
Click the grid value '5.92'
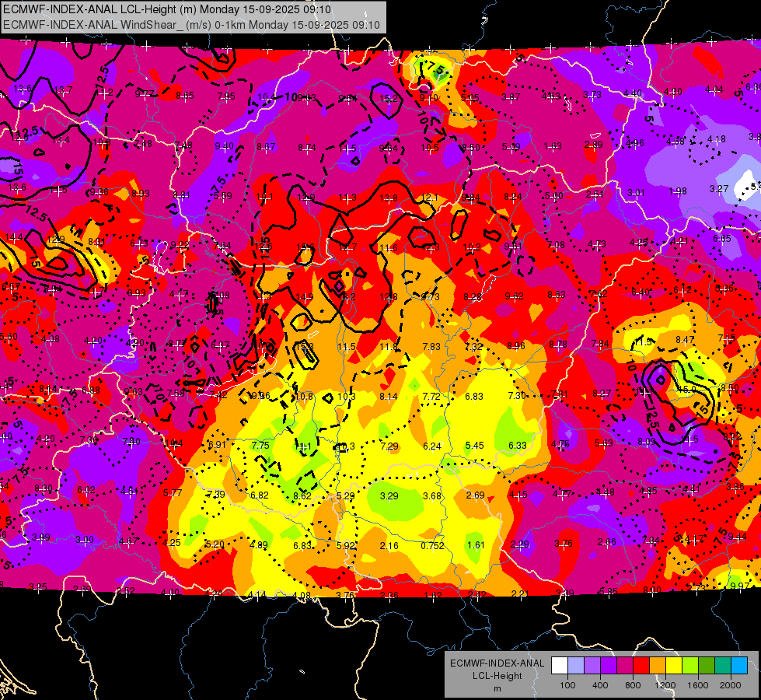pos(346,545)
